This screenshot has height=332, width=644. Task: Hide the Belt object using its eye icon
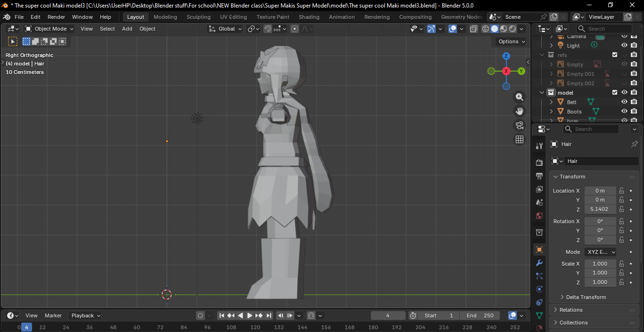pyautogui.click(x=624, y=102)
